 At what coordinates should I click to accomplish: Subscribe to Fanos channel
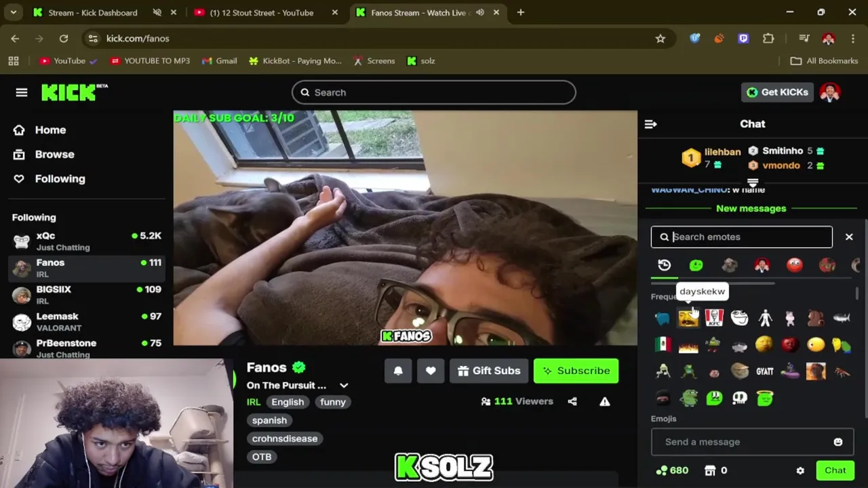576,371
